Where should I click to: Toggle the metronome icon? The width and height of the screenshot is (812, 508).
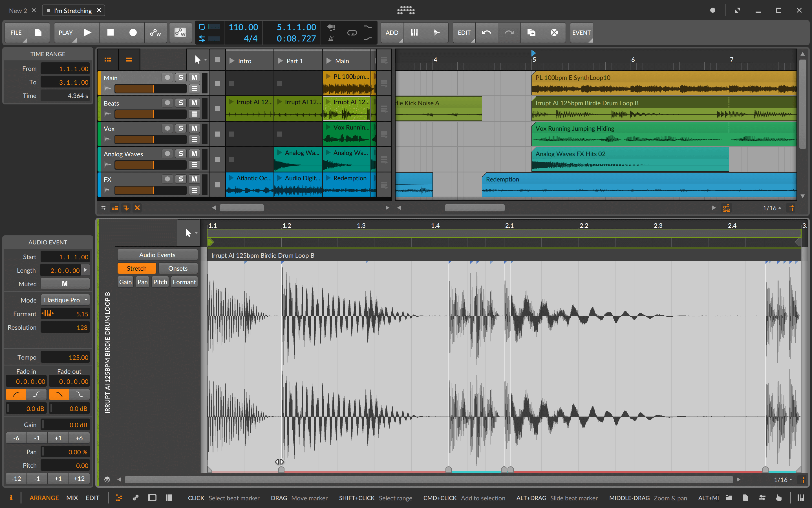(x=331, y=39)
